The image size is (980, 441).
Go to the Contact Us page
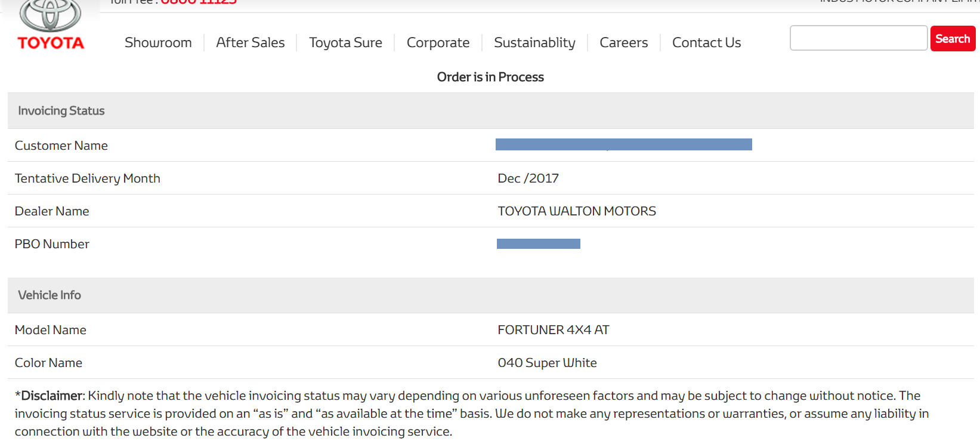point(706,43)
